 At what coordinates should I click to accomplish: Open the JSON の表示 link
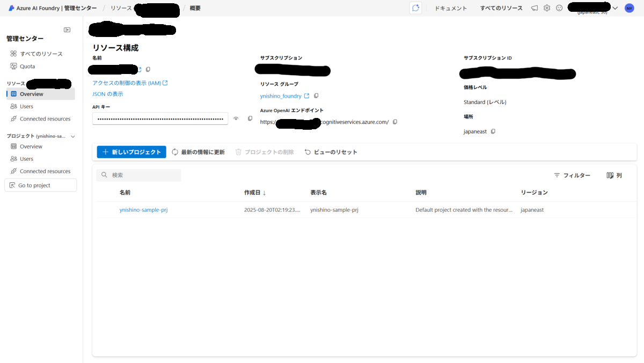pyautogui.click(x=108, y=94)
